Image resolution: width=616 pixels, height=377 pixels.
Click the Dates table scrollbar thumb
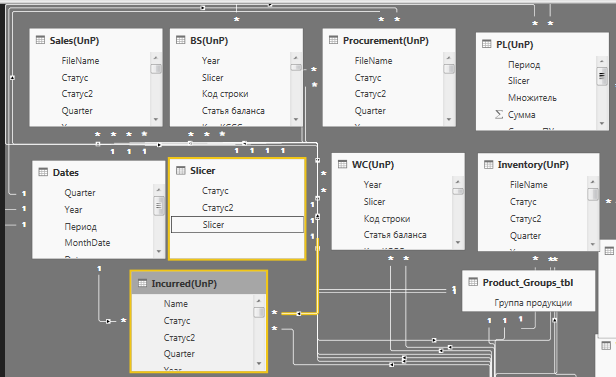click(x=159, y=207)
